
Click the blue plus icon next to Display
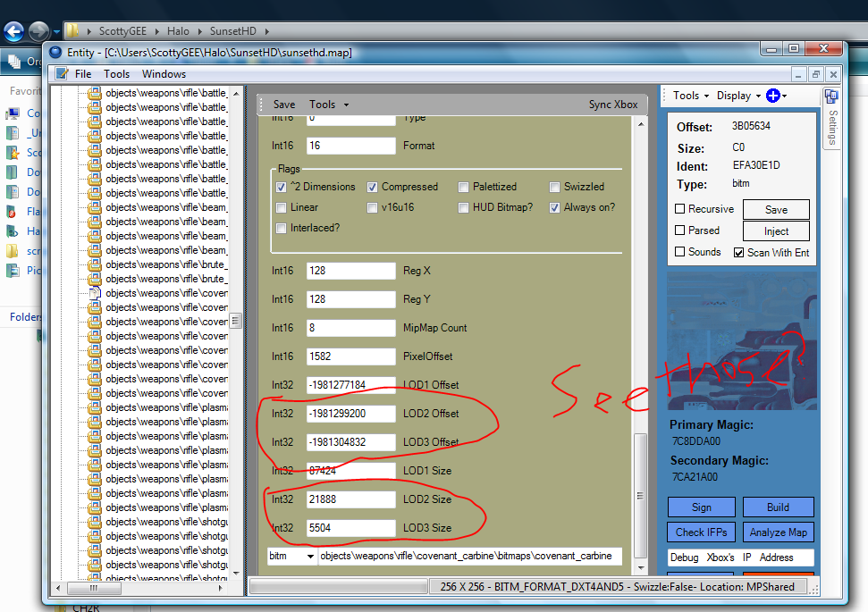(x=772, y=96)
